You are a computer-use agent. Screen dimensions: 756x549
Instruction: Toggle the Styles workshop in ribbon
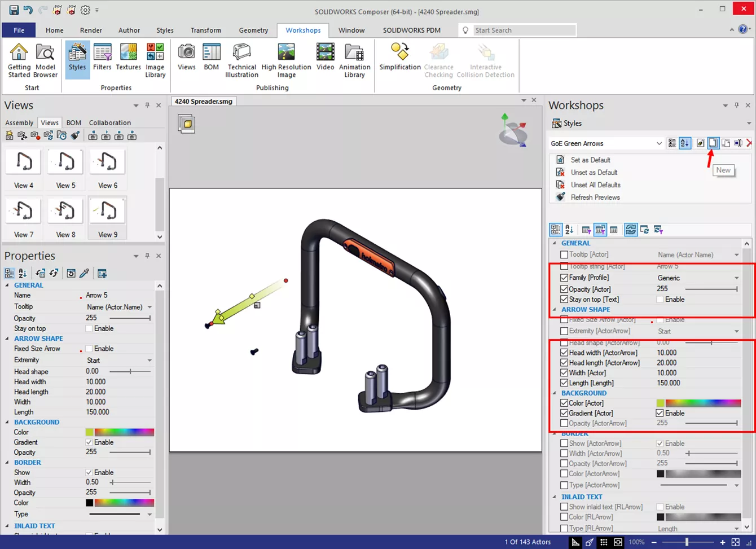[77, 59]
